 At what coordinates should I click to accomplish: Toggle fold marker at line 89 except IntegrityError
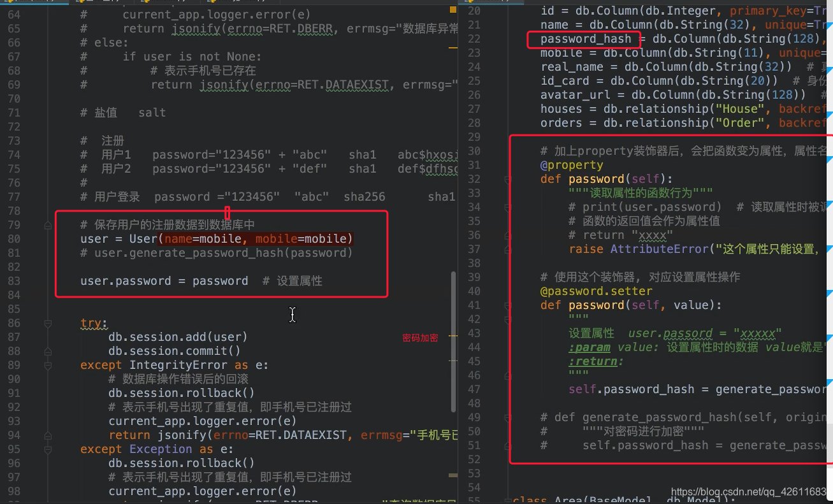[47, 365]
